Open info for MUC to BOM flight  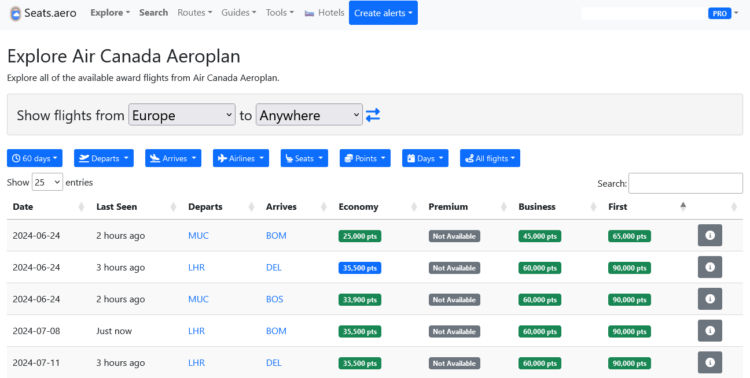click(710, 235)
